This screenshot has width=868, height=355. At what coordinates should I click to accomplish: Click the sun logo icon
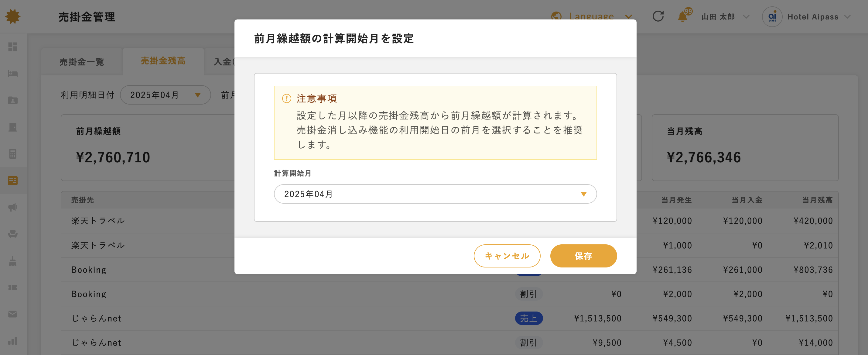13,16
